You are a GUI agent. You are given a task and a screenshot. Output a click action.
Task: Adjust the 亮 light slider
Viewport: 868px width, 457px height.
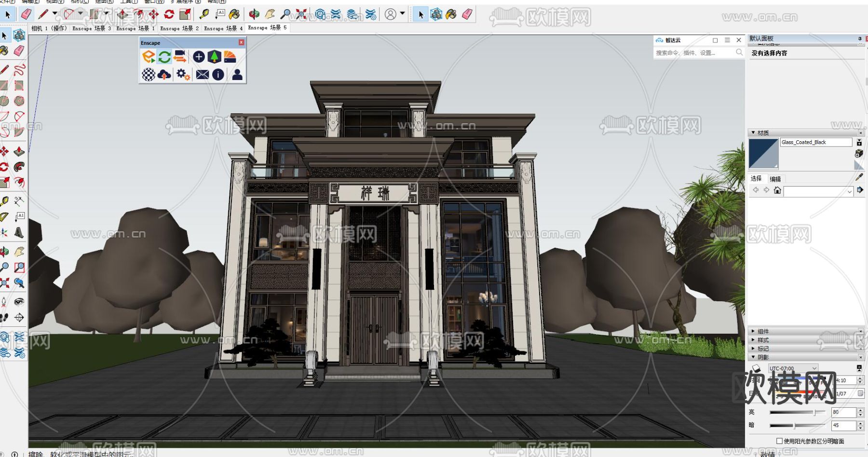(798, 412)
